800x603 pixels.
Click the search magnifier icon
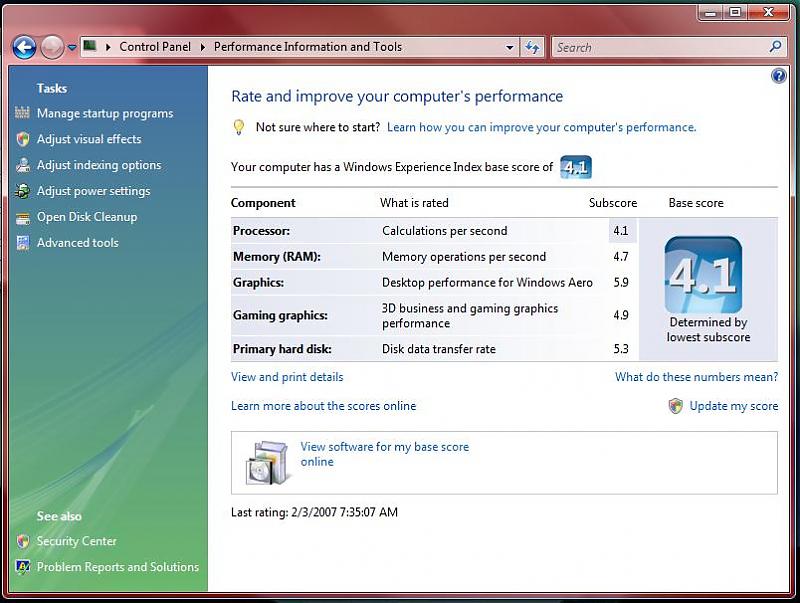776,47
